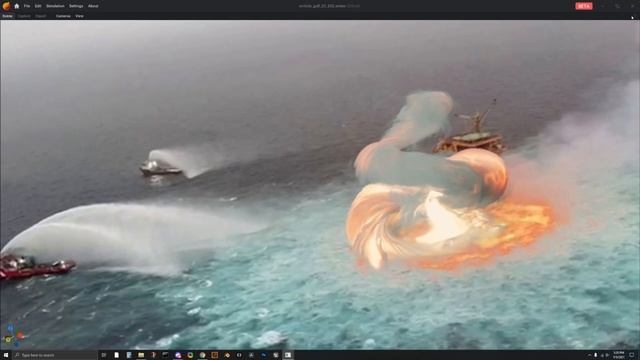Open the yellow File Explorer taskbar icon

[141, 355]
